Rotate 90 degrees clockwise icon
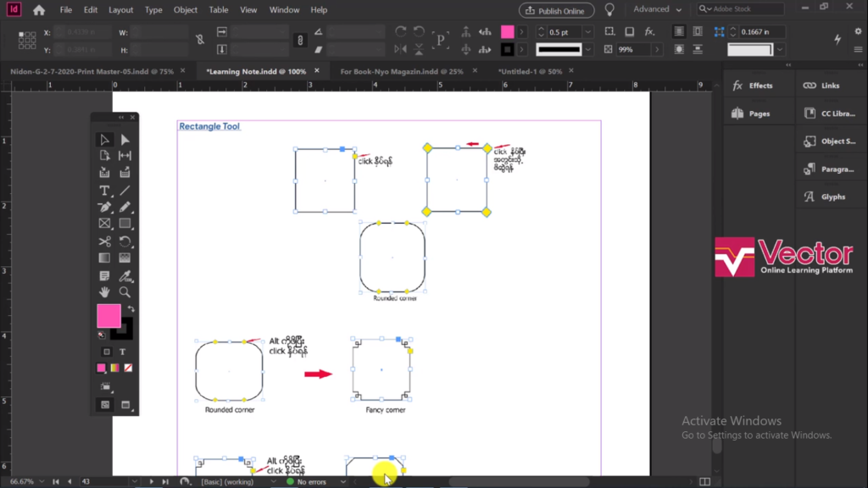 point(400,31)
